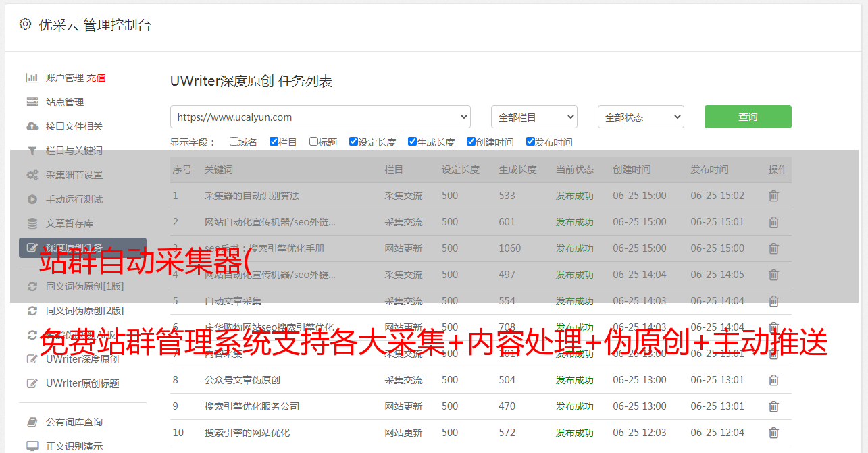Open the https://www.ucaiyun.com site dropdown
The image size is (868, 453).
coord(320,117)
